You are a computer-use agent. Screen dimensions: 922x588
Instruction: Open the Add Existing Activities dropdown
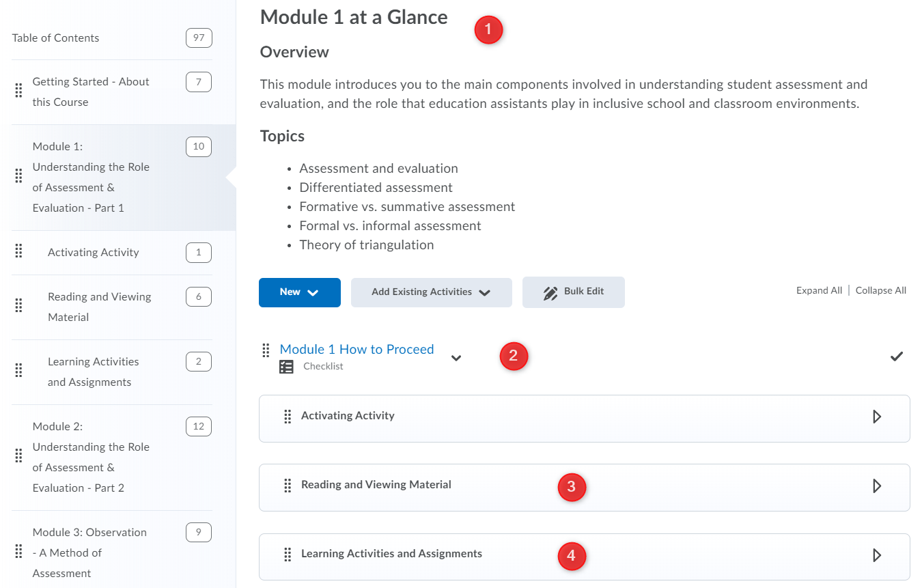pos(431,292)
